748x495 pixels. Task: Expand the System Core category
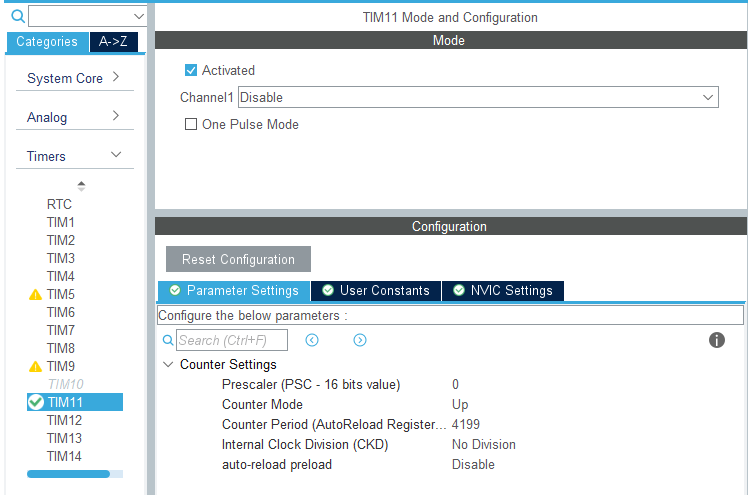116,77
